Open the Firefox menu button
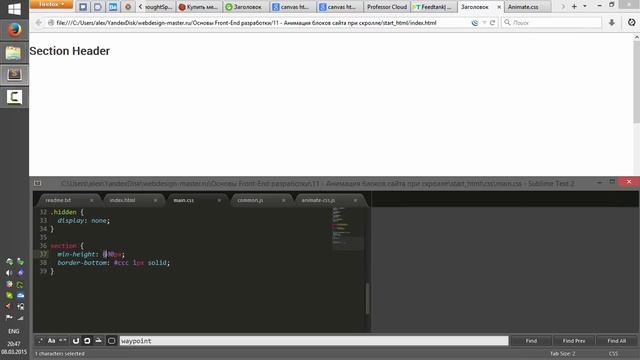Image resolution: width=640 pixels, height=360 pixels. [x=51, y=4]
